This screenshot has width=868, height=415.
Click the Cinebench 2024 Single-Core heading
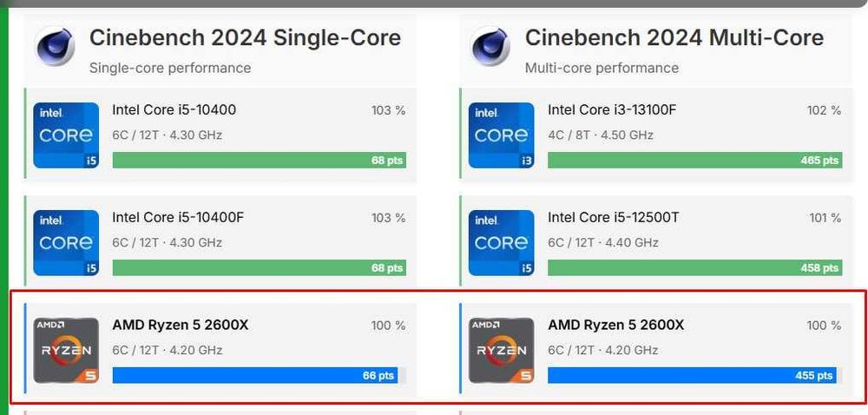[245, 38]
